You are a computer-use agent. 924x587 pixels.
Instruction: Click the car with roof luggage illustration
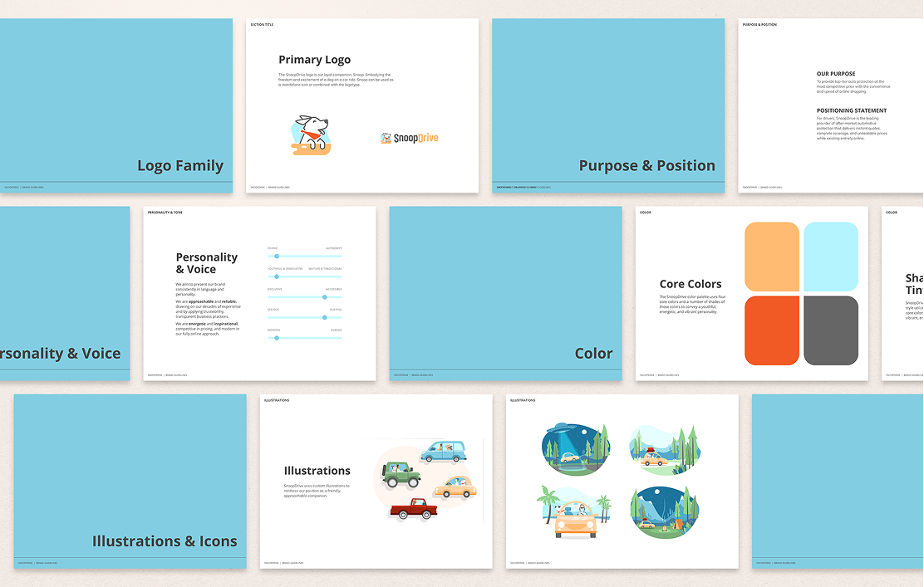pyautogui.click(x=664, y=450)
